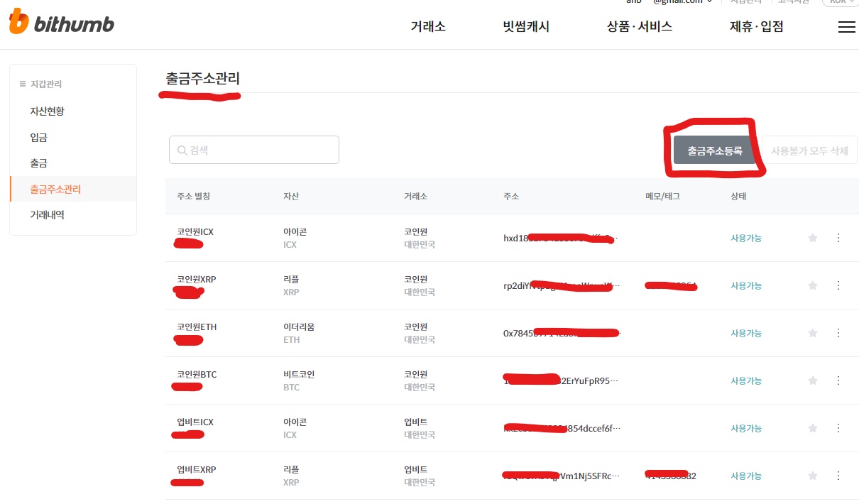Click the 사용가능 link on 코인원ETH row
The width and height of the screenshot is (859, 504).
(746, 333)
